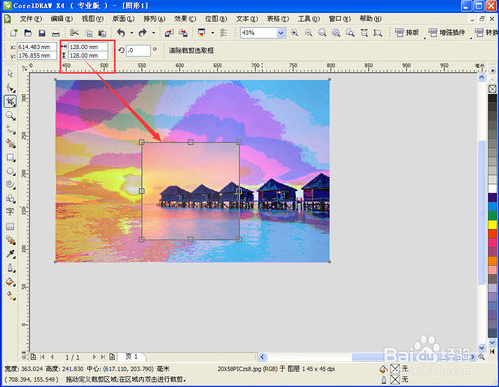Click the 增强插件 toolbar button
Screen dimensions: 499x387
(447, 33)
